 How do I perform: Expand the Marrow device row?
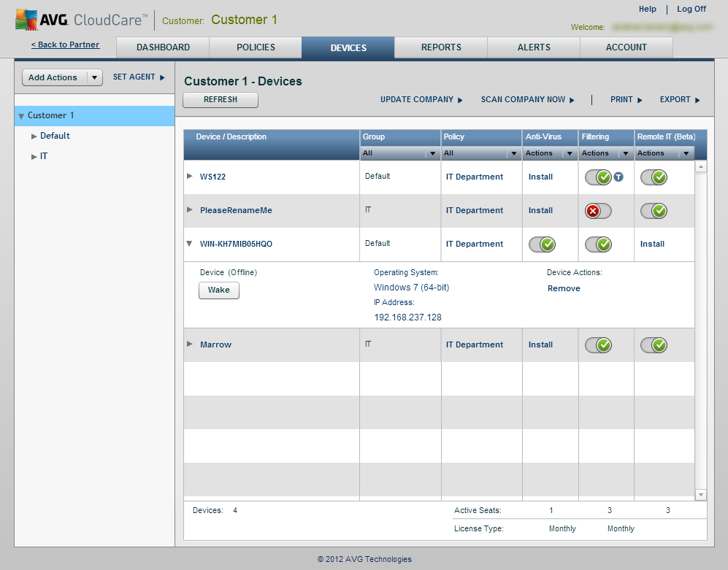click(x=189, y=344)
